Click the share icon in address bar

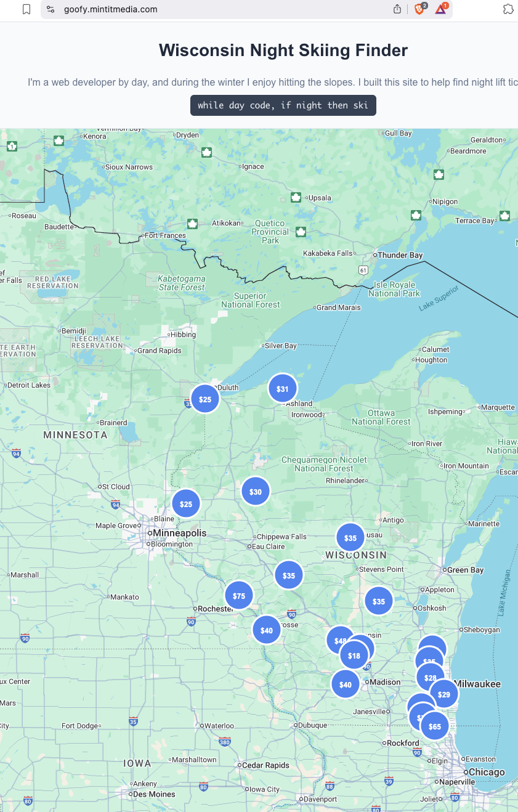(397, 9)
